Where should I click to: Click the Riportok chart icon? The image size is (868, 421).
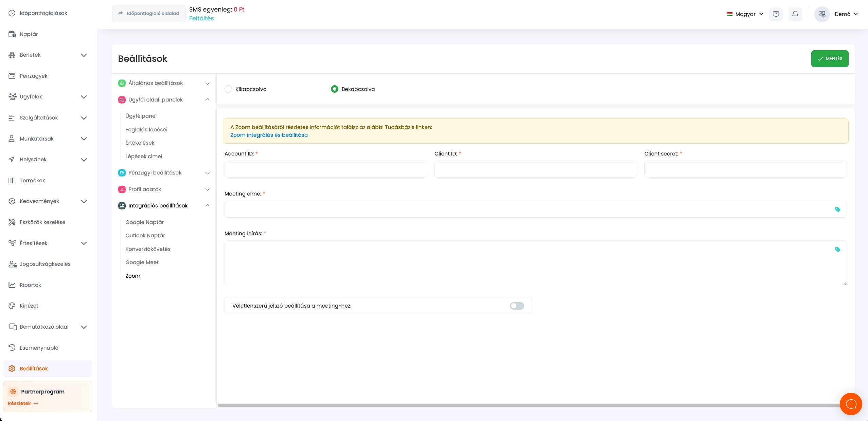click(x=12, y=285)
